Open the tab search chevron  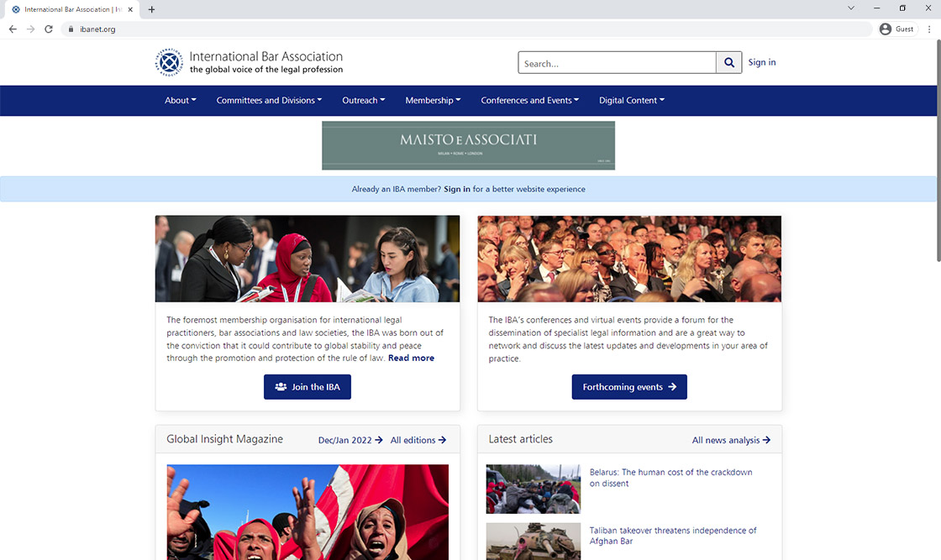pyautogui.click(x=850, y=8)
